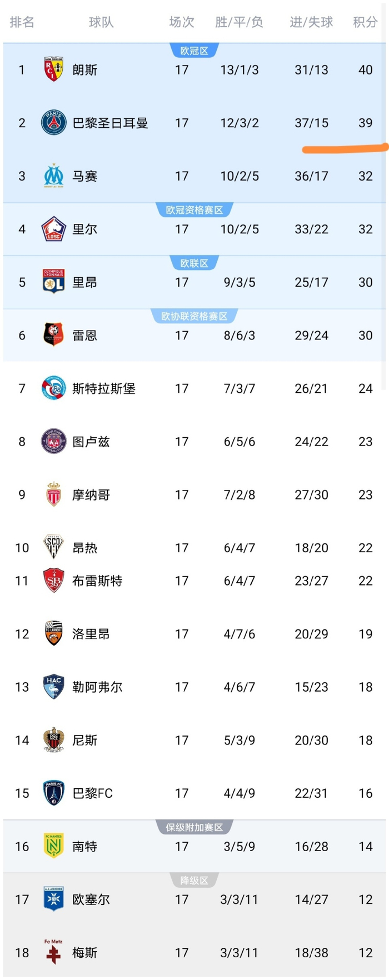Select the RC Lens club crest
This screenshot has width=389, height=980.
(x=53, y=70)
